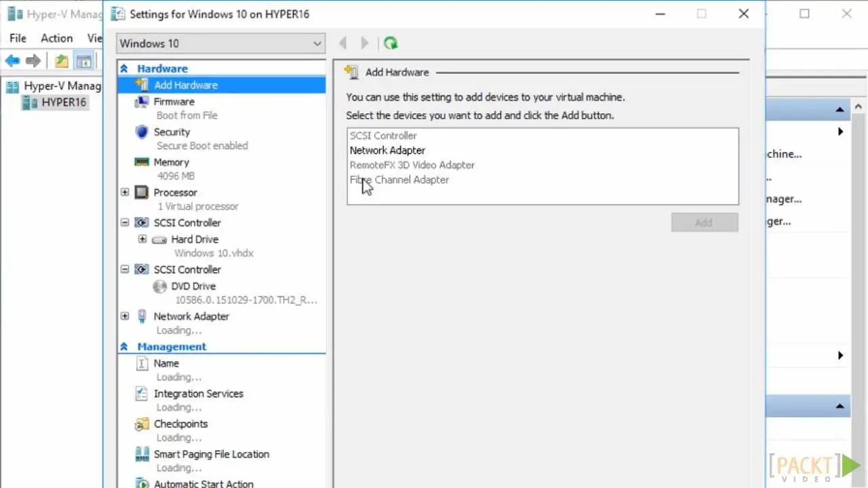Image resolution: width=868 pixels, height=488 pixels.
Task: Collapse lower Actions pane section arrow
Action: (840, 407)
